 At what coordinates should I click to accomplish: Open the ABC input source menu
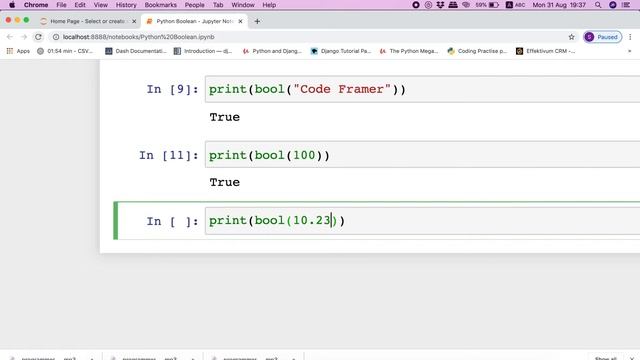coord(516,5)
